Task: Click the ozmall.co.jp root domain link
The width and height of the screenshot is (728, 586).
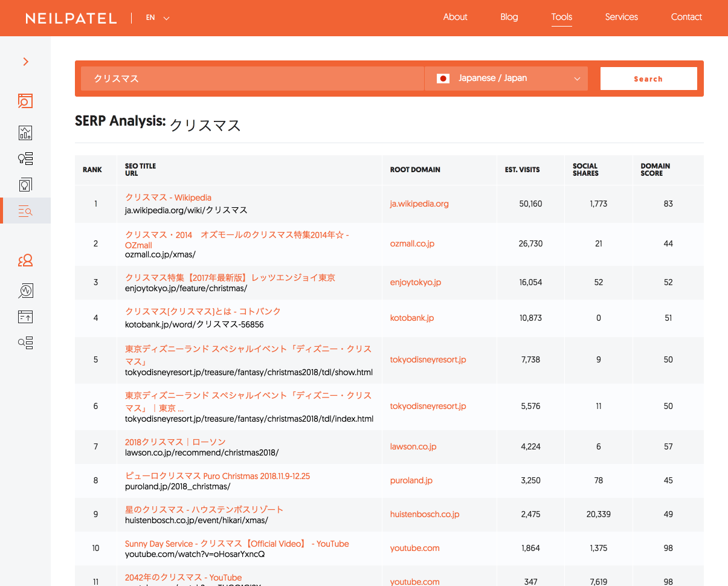Action: [x=412, y=243]
